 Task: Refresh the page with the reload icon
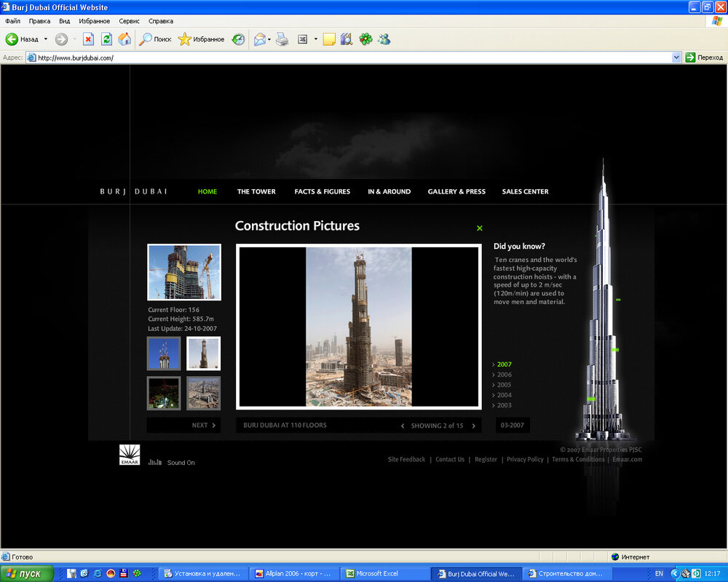[106, 39]
